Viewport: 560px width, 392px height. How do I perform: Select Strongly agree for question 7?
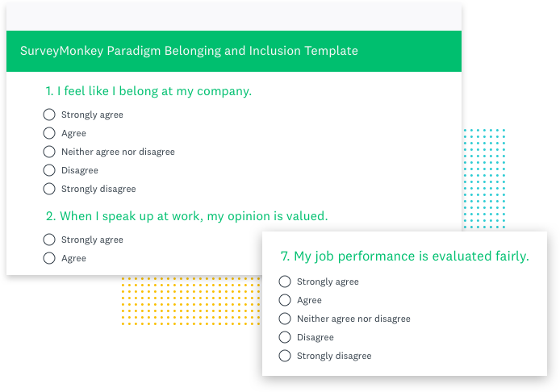click(x=285, y=281)
